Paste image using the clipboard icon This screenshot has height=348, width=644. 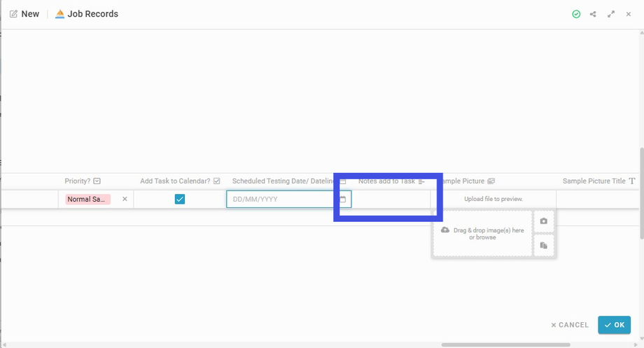(543, 245)
